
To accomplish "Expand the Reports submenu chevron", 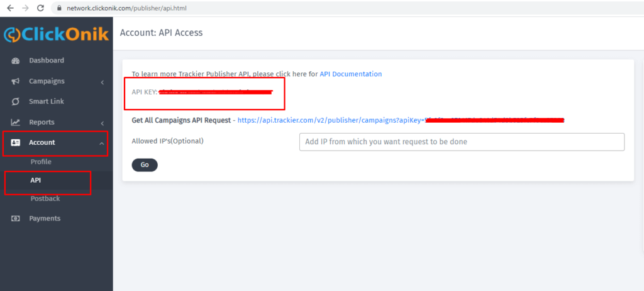I will [102, 122].
